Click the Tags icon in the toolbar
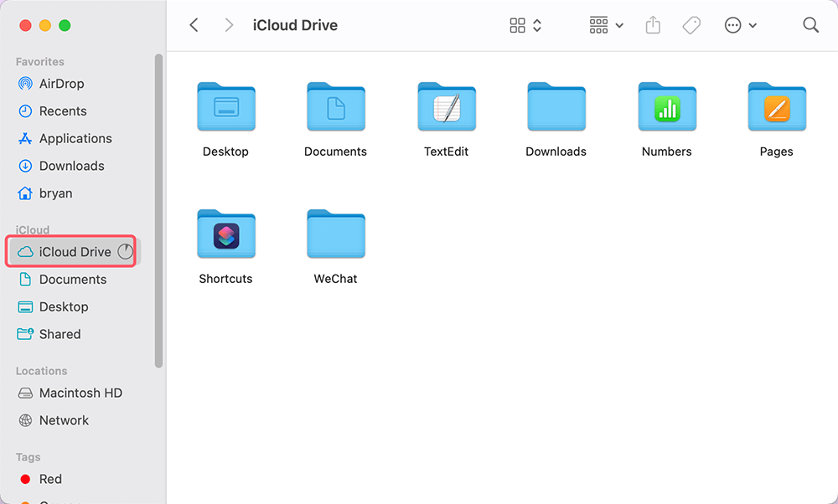838x504 pixels. coord(691,25)
